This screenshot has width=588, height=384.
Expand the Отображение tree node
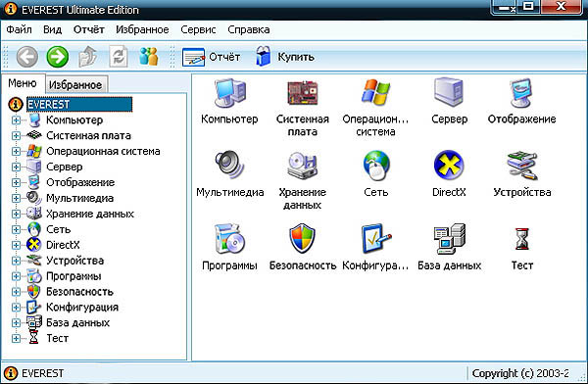pyautogui.click(x=16, y=182)
